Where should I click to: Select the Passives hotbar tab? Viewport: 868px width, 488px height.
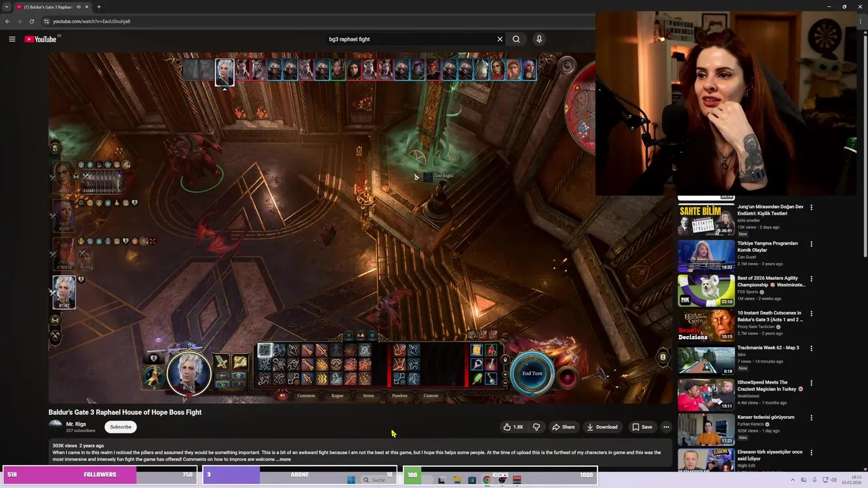coord(399,396)
